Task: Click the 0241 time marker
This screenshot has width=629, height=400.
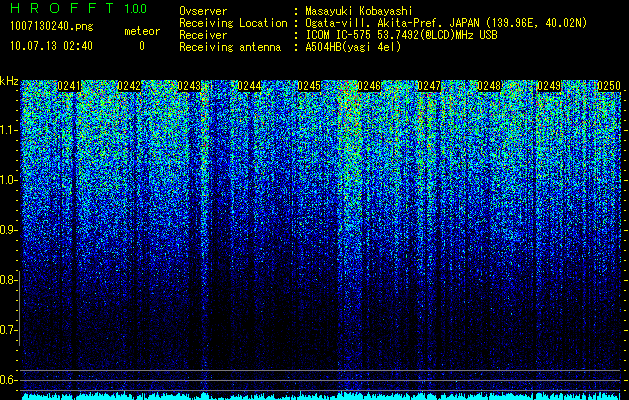Action: tap(69, 86)
